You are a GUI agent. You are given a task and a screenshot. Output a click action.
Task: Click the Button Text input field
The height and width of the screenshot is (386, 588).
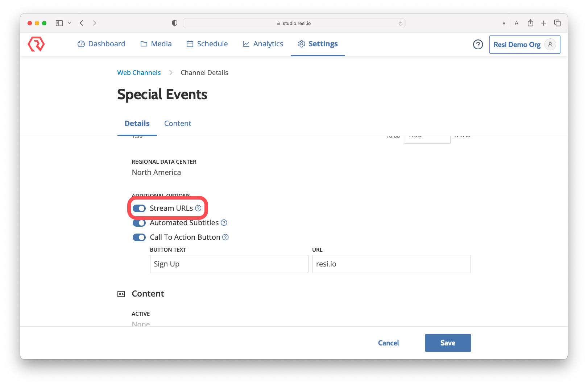coord(229,264)
